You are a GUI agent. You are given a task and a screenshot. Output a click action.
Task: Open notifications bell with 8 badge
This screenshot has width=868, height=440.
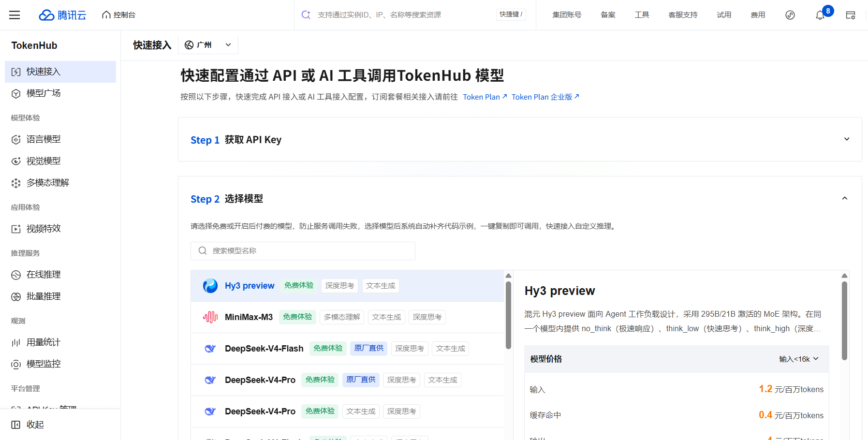(x=821, y=15)
